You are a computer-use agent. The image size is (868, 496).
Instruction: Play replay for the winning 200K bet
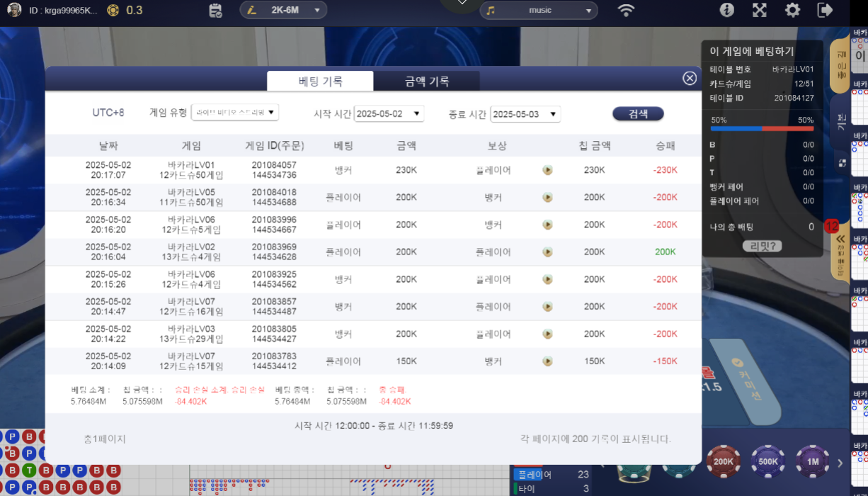pos(547,252)
